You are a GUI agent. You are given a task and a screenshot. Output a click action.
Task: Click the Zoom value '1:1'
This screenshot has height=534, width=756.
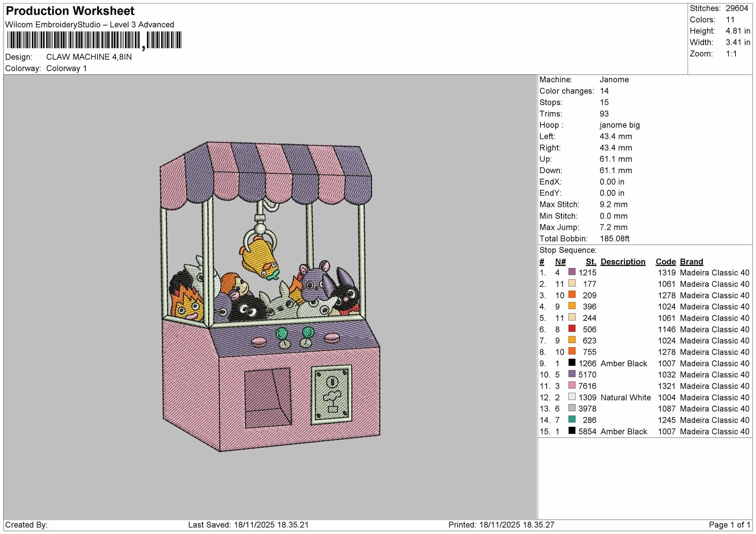click(732, 54)
